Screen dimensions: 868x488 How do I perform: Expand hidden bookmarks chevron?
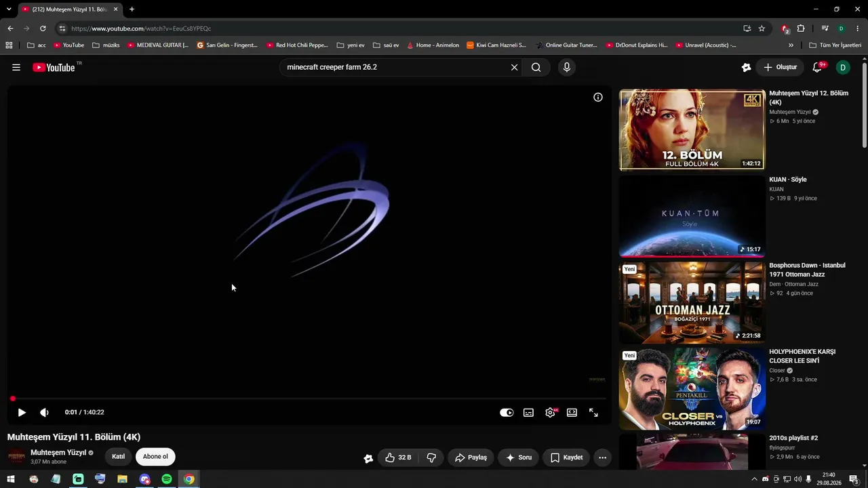[791, 45]
